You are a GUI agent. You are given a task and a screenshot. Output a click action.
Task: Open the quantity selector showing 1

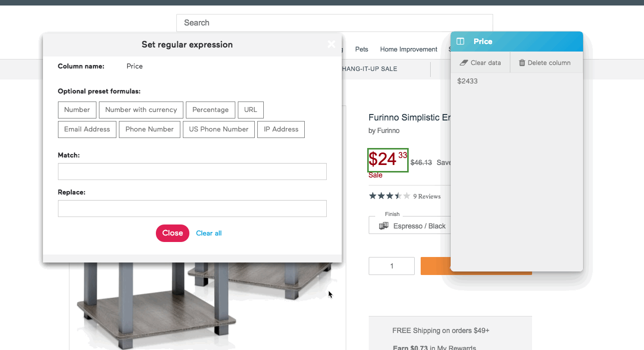click(391, 265)
